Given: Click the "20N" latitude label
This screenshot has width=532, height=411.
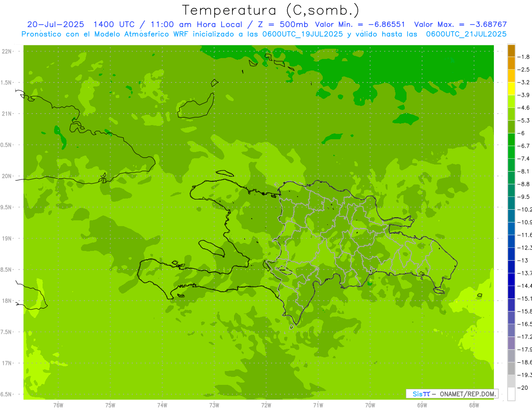Looking at the screenshot, I should click(x=7, y=176).
